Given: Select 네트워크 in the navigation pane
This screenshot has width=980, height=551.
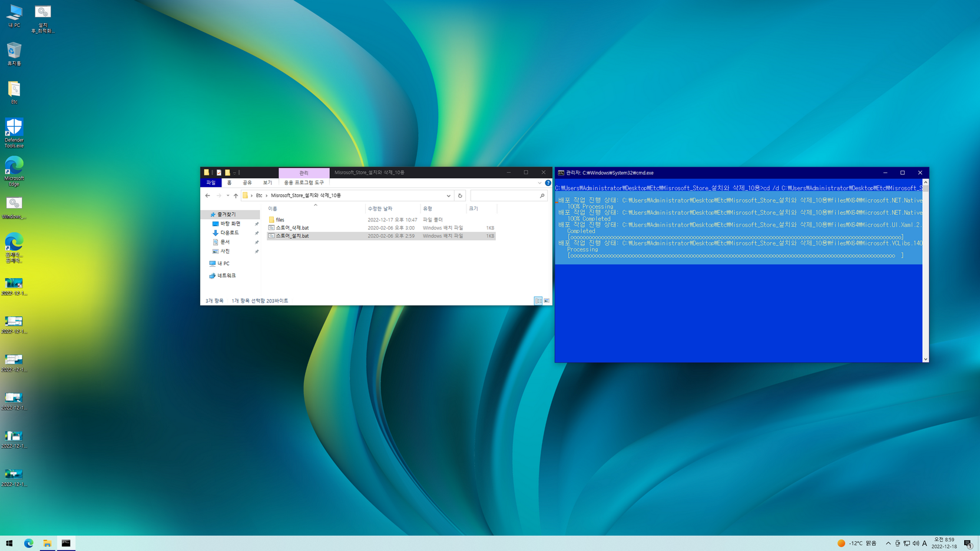Looking at the screenshot, I should coord(226,275).
